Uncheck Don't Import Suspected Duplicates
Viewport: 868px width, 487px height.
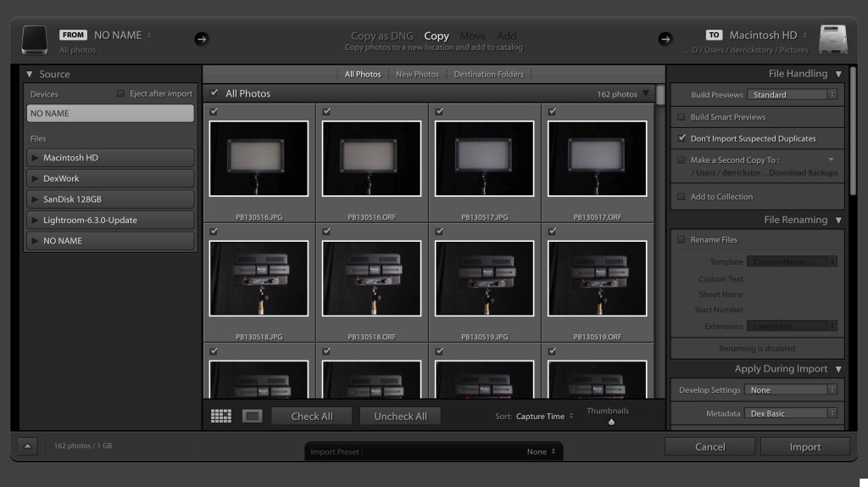682,138
